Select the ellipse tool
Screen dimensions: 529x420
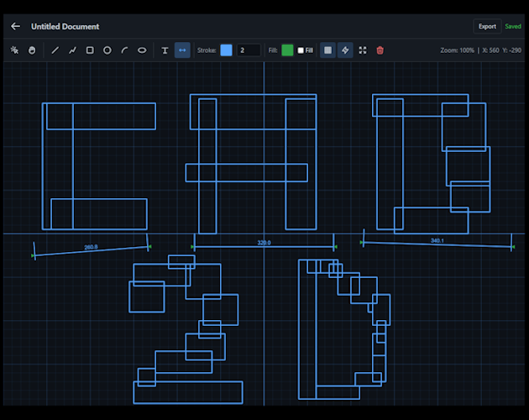tap(142, 50)
